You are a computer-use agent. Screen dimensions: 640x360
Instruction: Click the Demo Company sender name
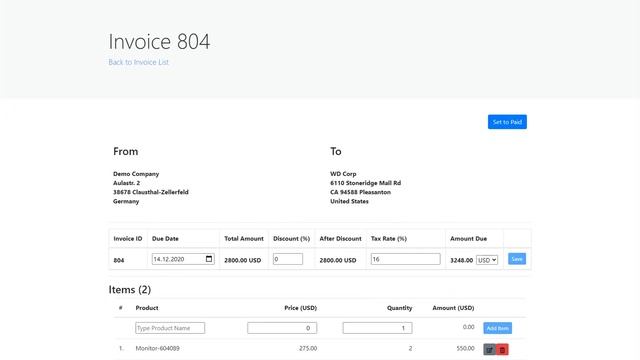[136, 173]
